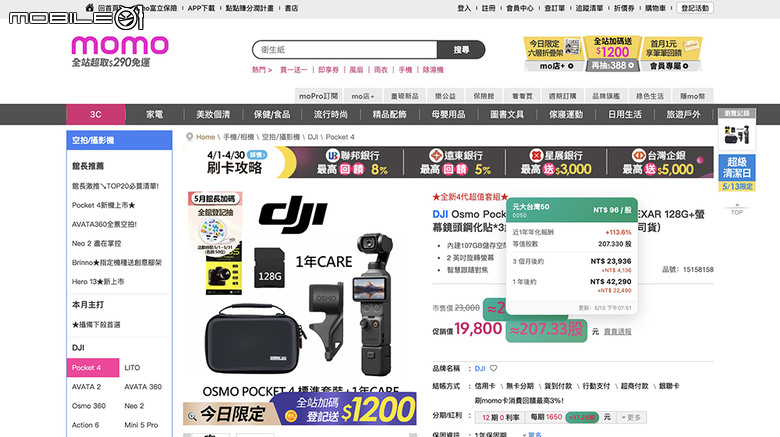Viewport: 780px width, 437px height.
Task: Select the 家電 category in nav bar
Action: tap(154, 114)
